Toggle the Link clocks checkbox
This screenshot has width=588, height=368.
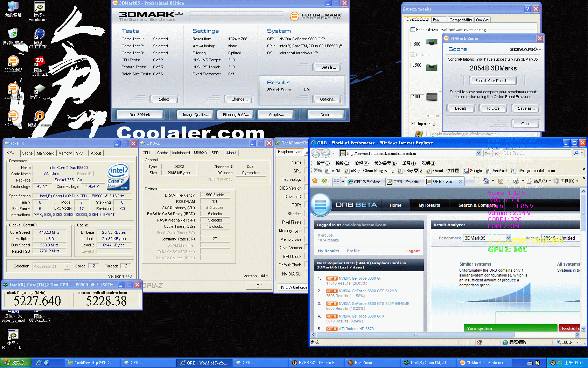pyautogui.click(x=413, y=55)
